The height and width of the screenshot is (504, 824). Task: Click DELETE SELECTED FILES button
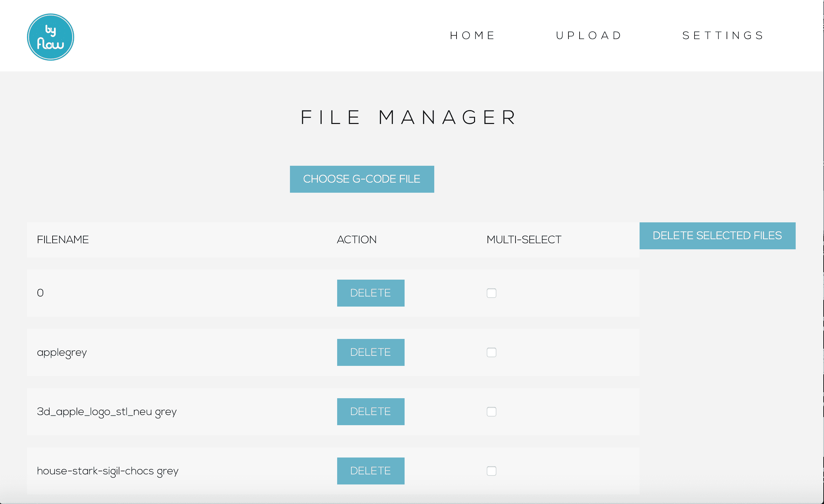[717, 235]
